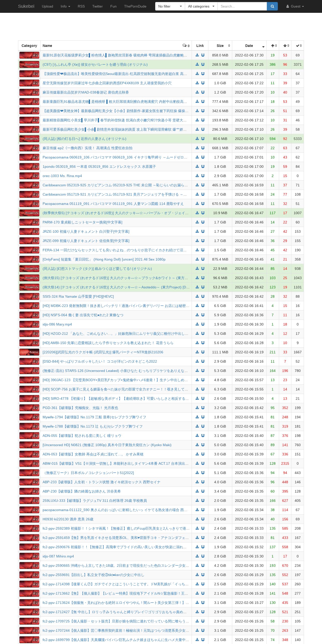This screenshot has height=644, width=322.
Task: Click AV category icon on orec-1003 row
Action: (29, 176)
